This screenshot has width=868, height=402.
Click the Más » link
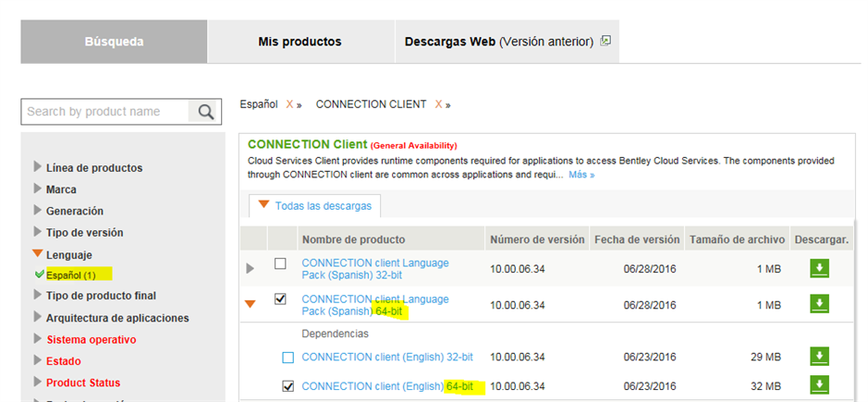[x=581, y=175]
